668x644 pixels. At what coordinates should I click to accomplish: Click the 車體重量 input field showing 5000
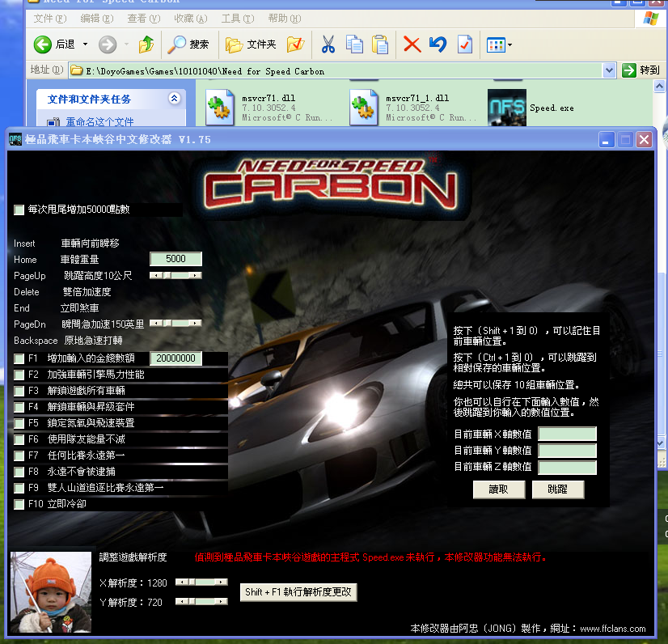[x=176, y=259]
